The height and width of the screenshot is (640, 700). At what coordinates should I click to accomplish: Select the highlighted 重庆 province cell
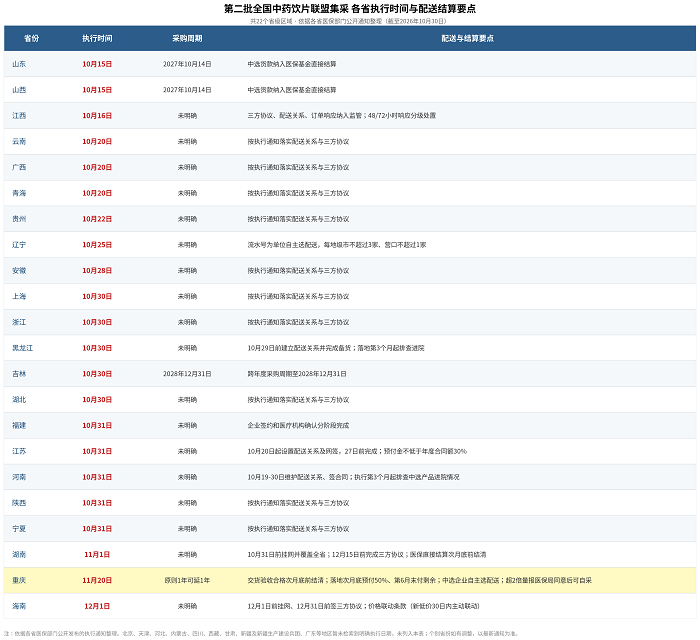pyautogui.click(x=19, y=581)
